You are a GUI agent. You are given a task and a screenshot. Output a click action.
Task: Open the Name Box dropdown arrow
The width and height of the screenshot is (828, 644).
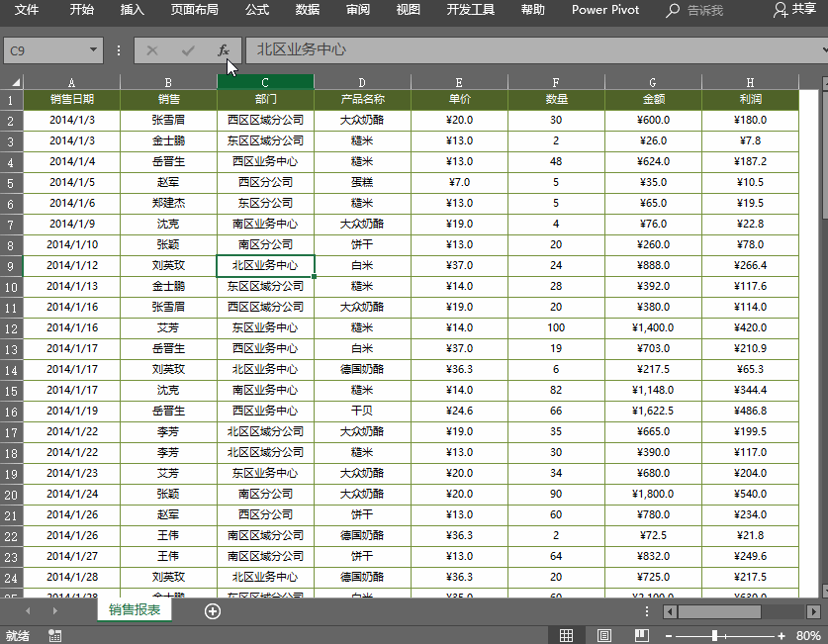click(93, 50)
